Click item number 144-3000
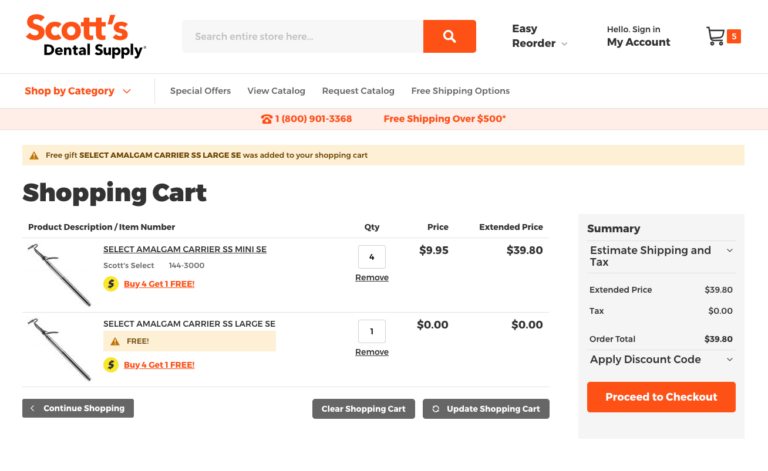 point(187,265)
